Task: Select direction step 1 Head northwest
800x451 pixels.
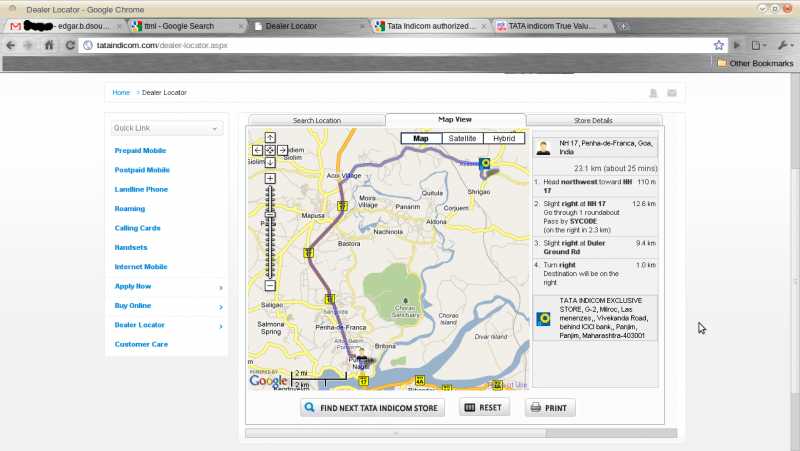Action: pos(595,186)
